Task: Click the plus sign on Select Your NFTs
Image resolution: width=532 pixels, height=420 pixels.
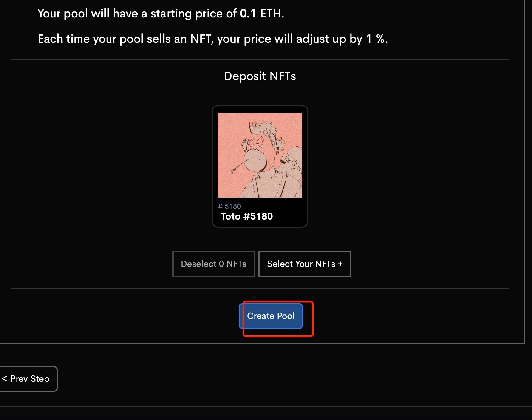Action: pos(340,264)
